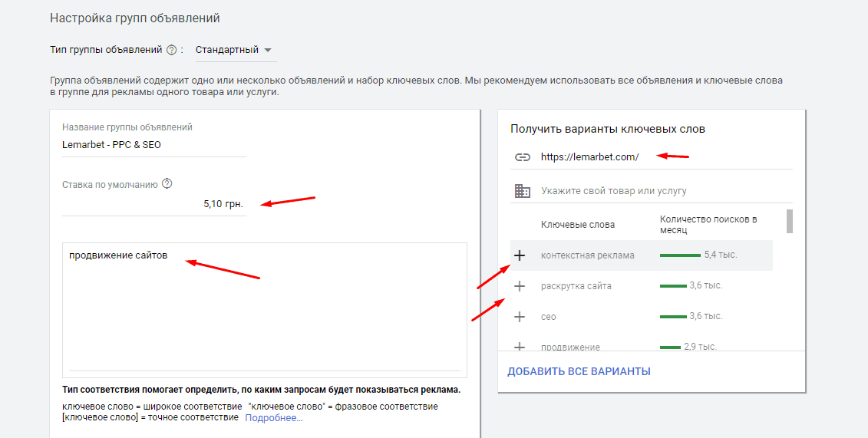The width and height of the screenshot is (868, 438).
Task: Click the Укажите свой товар или услугу field
Action: [666, 191]
